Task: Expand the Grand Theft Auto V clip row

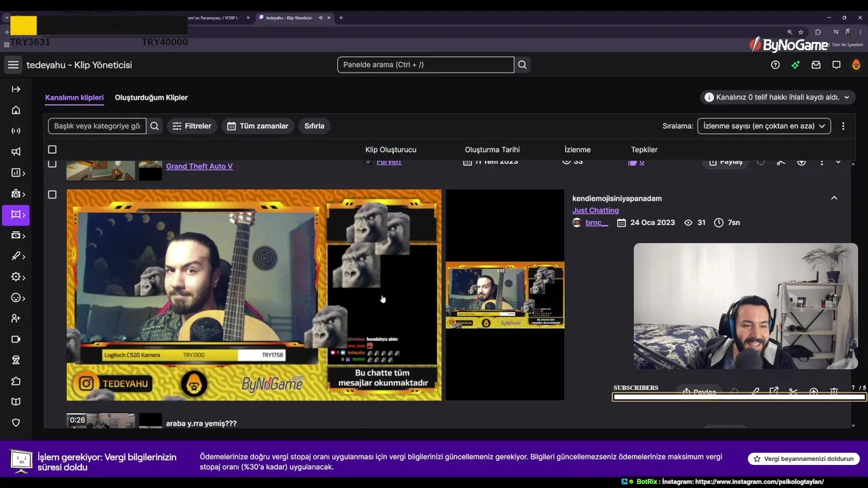Action: pos(838,162)
